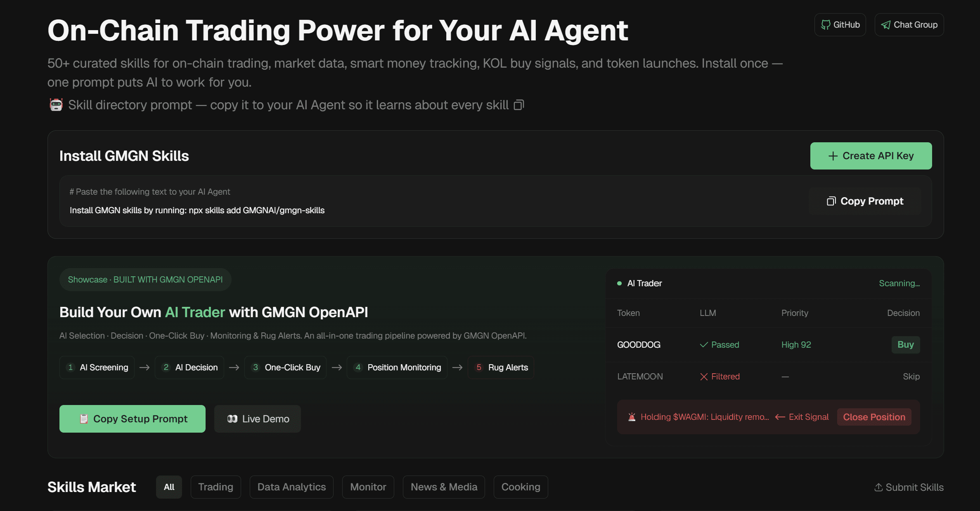980x511 pixels.
Task: Click the red siren alert icon
Action: [632, 417]
